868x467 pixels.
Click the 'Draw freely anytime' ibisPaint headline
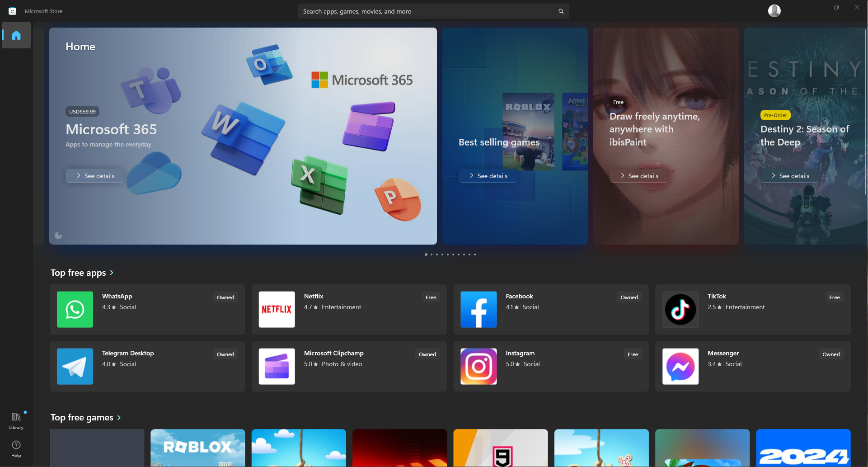point(655,129)
